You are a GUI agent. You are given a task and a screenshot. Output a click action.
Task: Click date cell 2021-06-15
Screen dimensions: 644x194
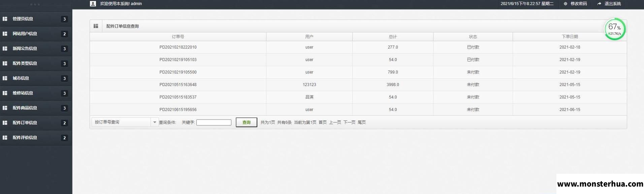pos(570,110)
